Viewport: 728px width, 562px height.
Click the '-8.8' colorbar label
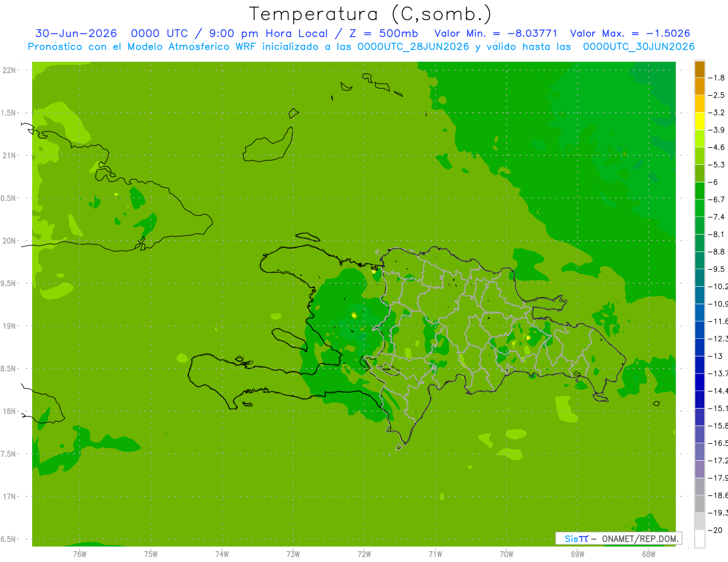tap(716, 252)
